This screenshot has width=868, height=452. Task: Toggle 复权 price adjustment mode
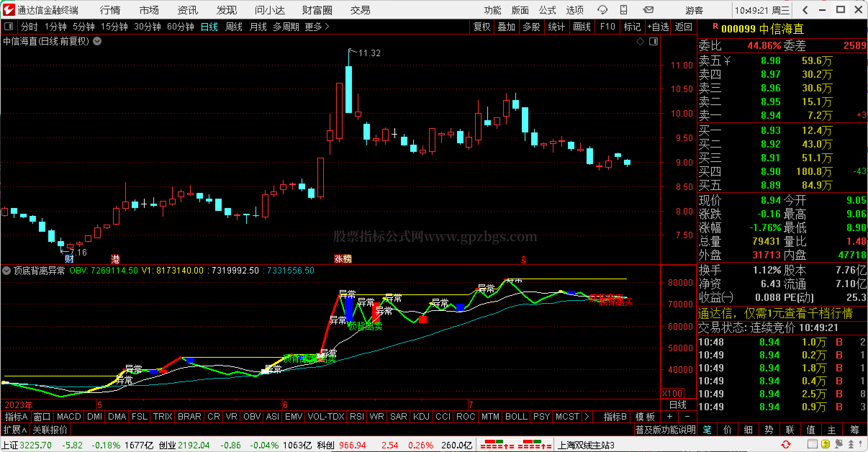pyautogui.click(x=482, y=27)
